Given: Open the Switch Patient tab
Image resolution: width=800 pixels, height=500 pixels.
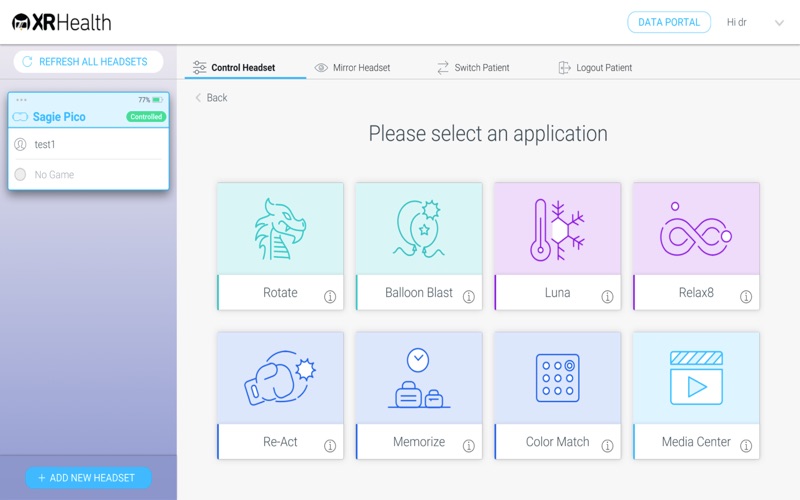Looking at the screenshot, I should tap(473, 67).
